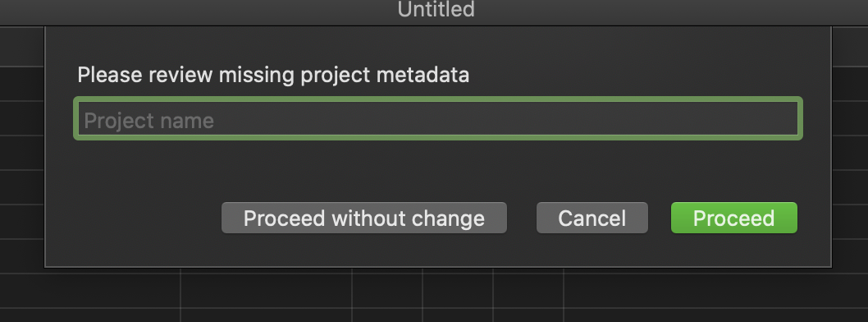Click the gray Proceed without change button
868x322 pixels.
pyautogui.click(x=364, y=218)
